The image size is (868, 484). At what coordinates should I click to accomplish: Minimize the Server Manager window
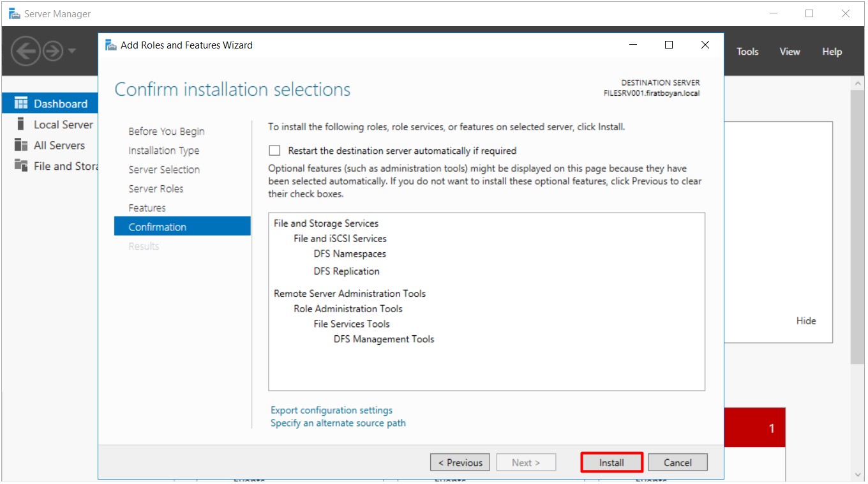774,13
